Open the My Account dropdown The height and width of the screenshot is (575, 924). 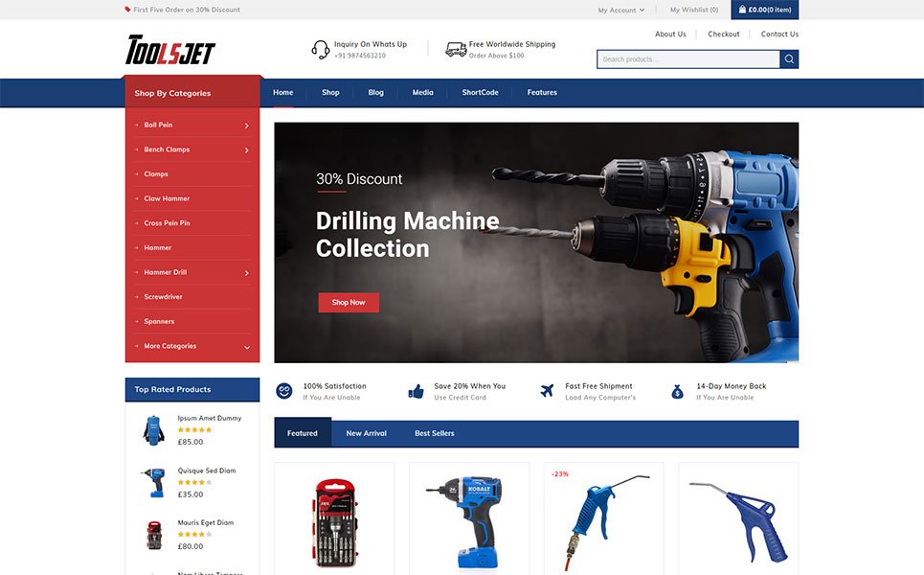coord(620,10)
